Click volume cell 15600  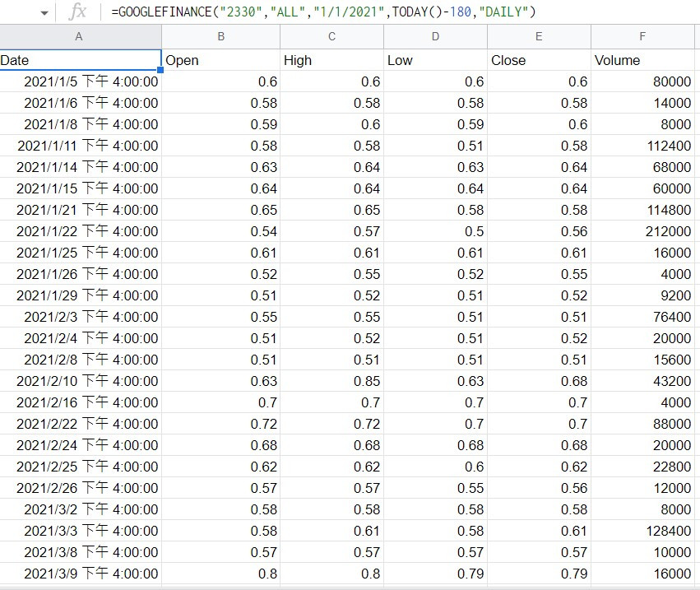[x=642, y=360]
